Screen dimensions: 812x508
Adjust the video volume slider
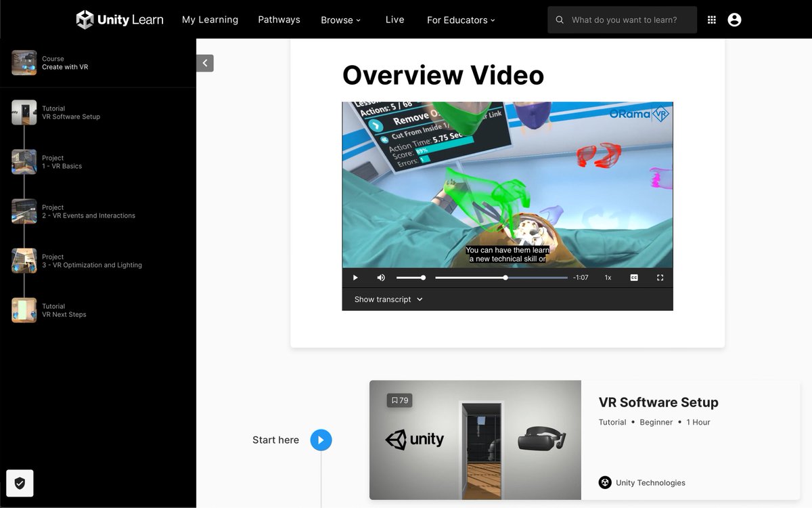coord(410,278)
